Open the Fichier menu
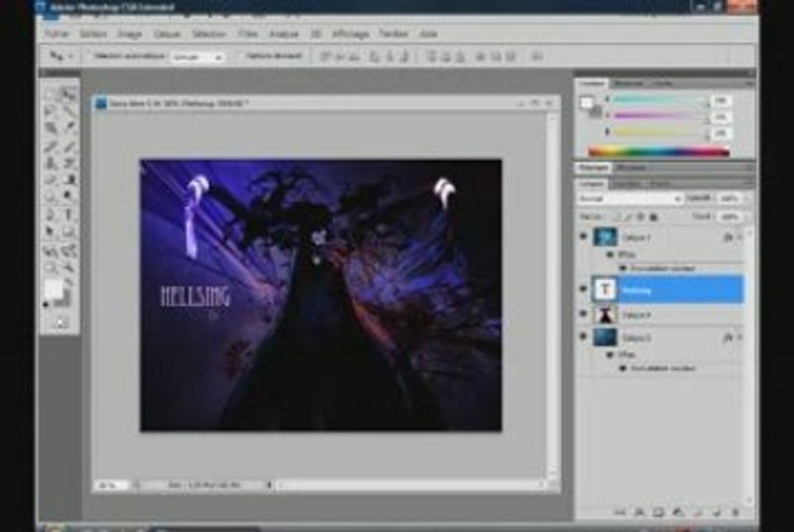794x532 pixels. click(57, 34)
